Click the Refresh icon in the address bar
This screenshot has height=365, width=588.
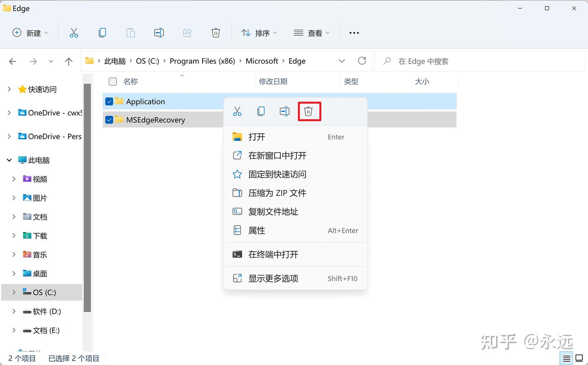pyautogui.click(x=362, y=61)
